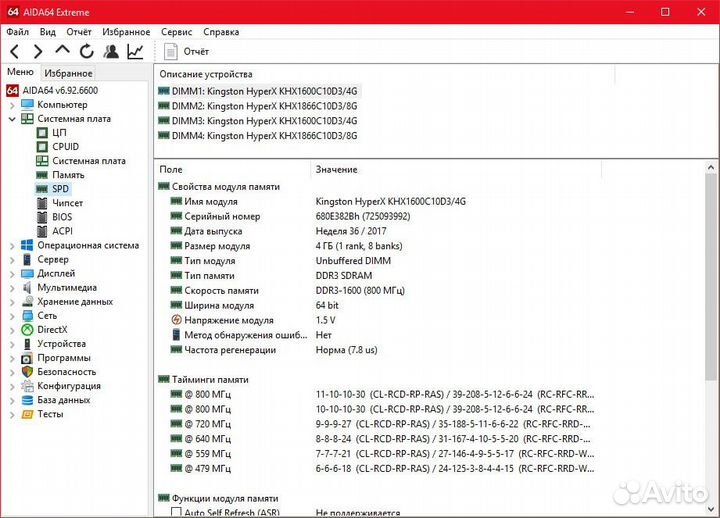Open the graph chart toolbar icon
The image size is (720, 518).
[135, 51]
